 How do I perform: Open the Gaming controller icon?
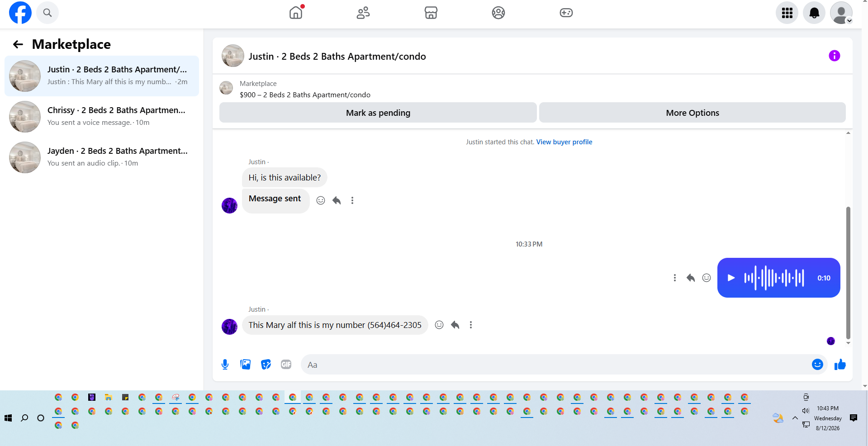[566, 13]
